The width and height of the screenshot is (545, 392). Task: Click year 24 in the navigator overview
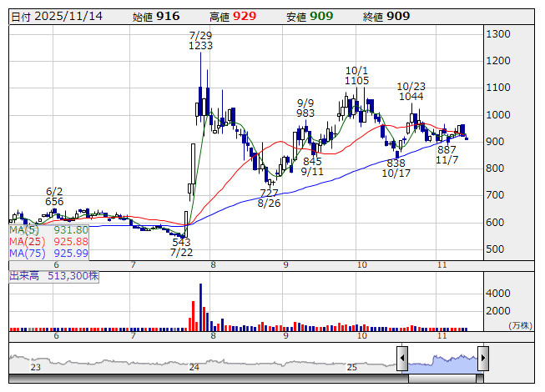[194, 367]
